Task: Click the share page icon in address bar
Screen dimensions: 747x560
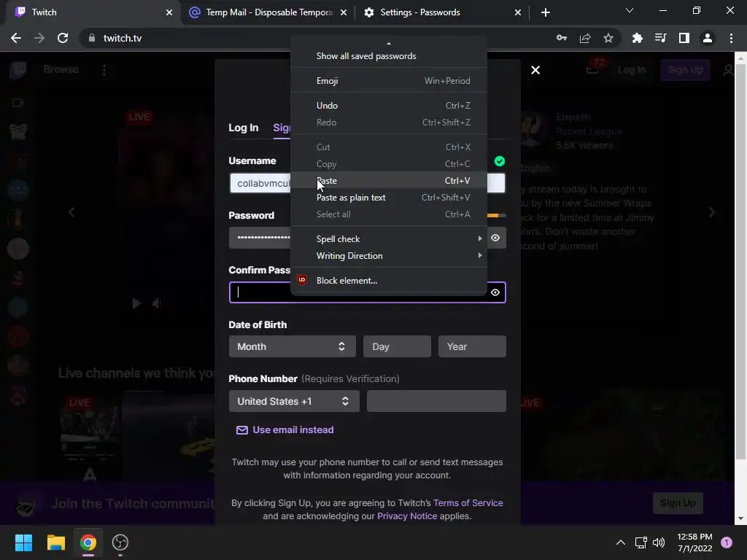Action: 585,38
